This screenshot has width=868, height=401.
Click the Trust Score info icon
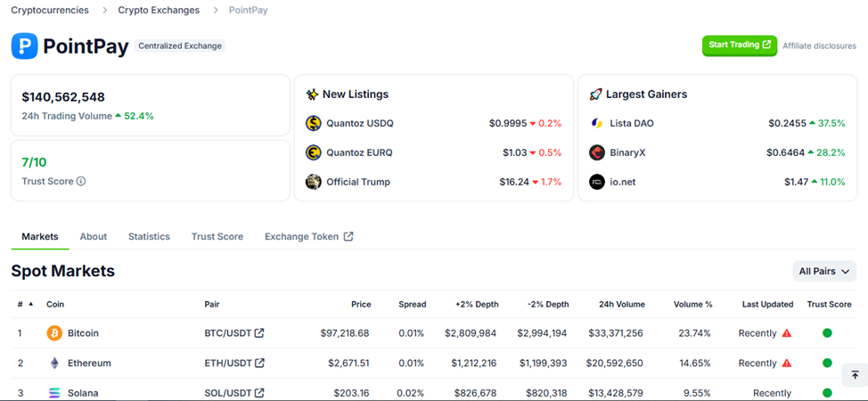[81, 182]
